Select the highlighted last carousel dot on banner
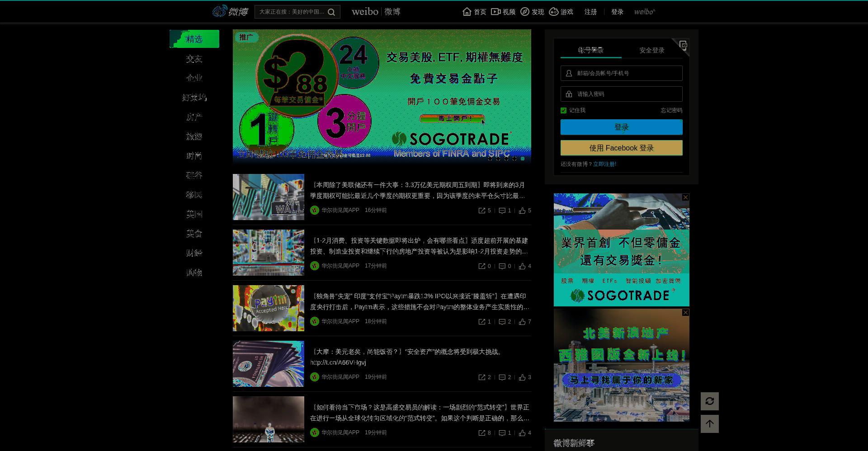Image resolution: width=868 pixels, height=451 pixels. click(x=523, y=159)
